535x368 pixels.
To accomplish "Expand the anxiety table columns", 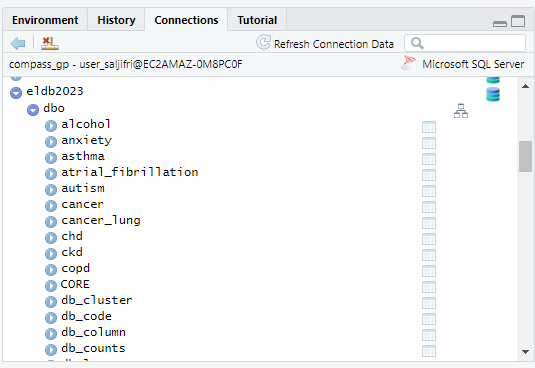I will 51,142.
